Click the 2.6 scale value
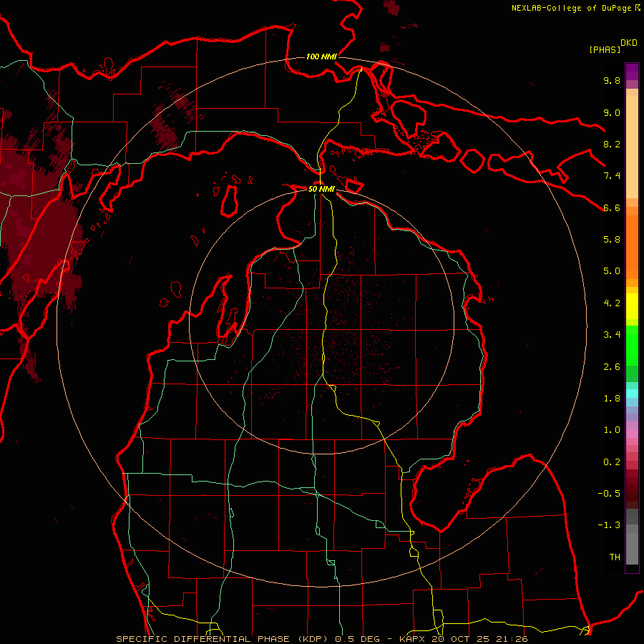 (x=612, y=367)
